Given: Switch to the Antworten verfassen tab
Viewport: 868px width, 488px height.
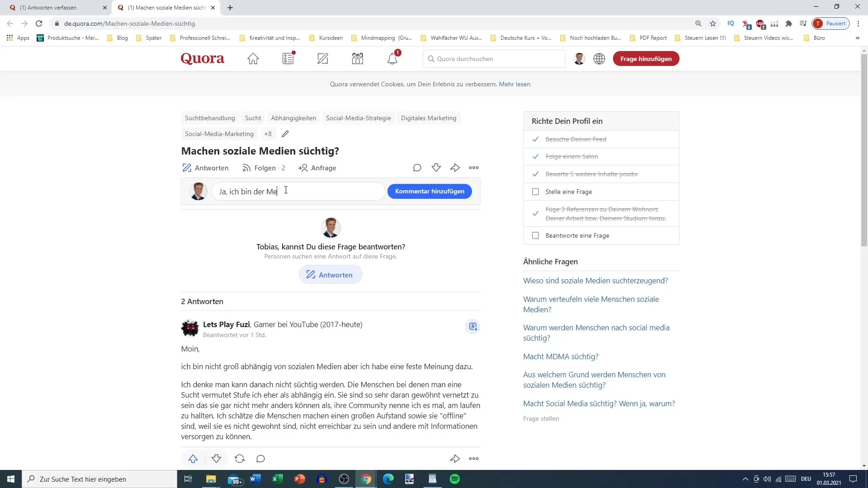Looking at the screenshot, I should click(x=56, y=8).
